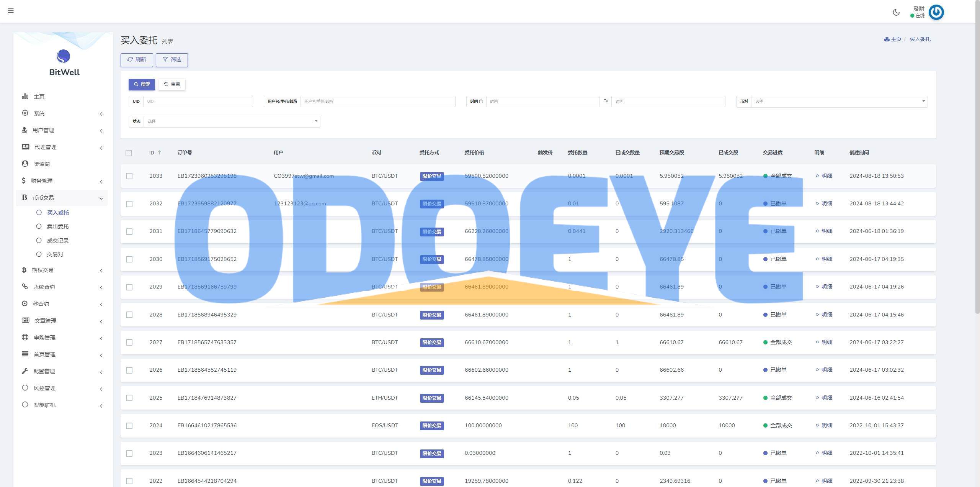Check the row checkbox for ID 2024
Screen dimensions: 980x487
pyautogui.click(x=129, y=426)
